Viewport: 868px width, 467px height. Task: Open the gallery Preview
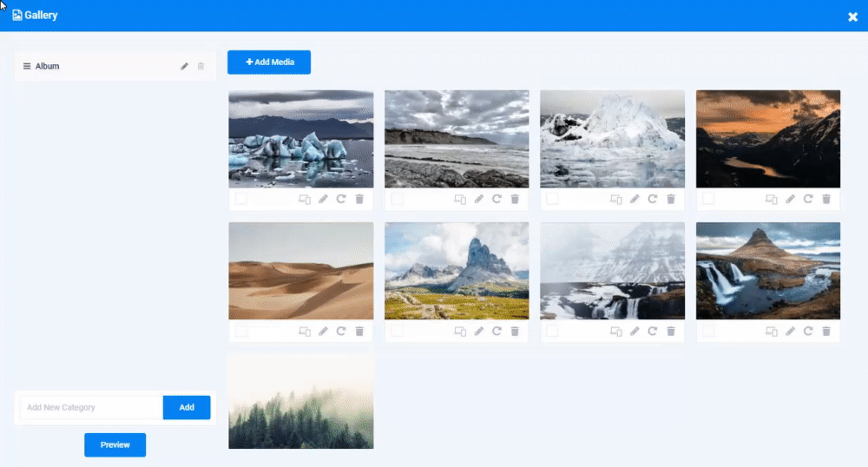115,445
